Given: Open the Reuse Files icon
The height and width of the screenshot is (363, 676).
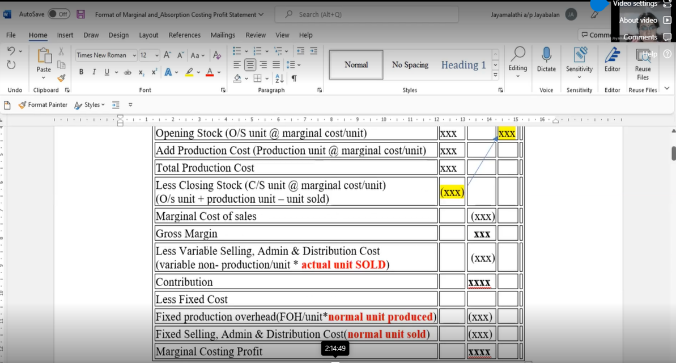Looking at the screenshot, I should pos(642,56).
